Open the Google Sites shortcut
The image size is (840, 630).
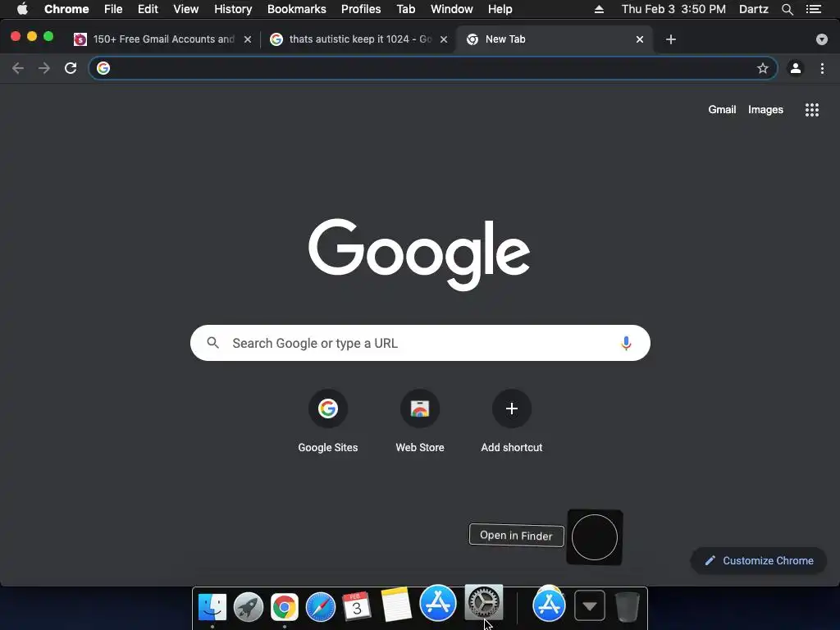[328, 422]
